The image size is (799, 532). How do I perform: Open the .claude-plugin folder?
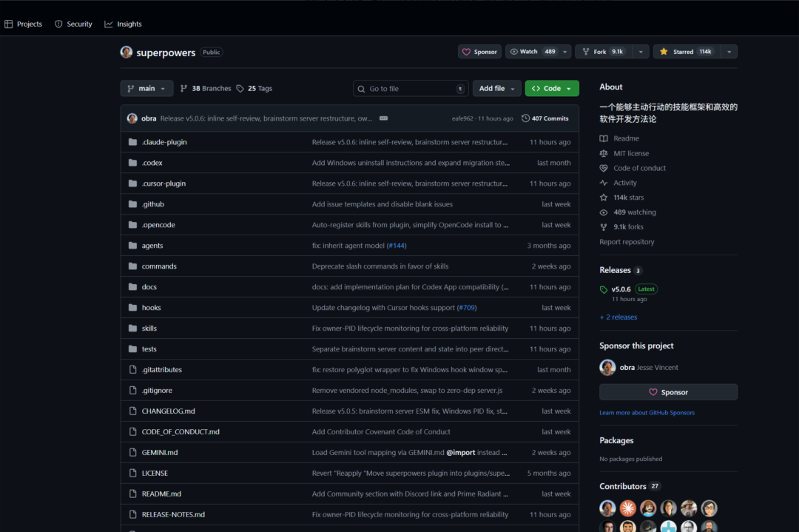pos(164,142)
